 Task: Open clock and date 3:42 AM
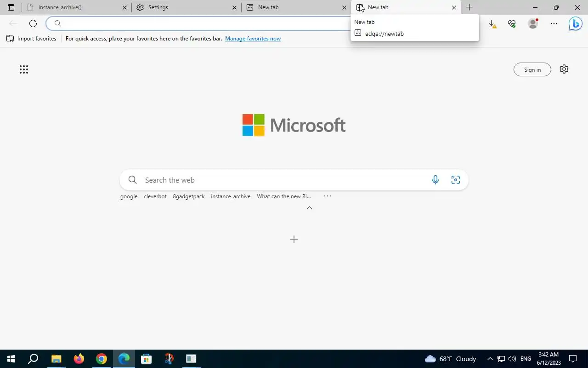tap(548, 359)
